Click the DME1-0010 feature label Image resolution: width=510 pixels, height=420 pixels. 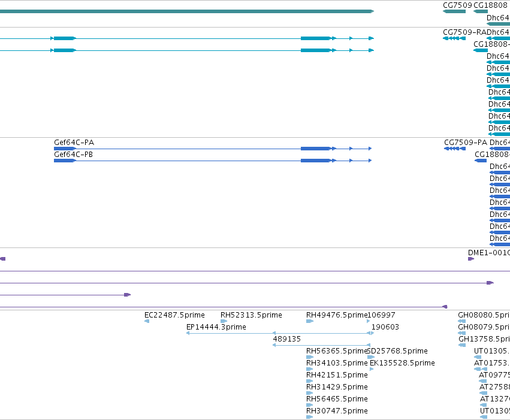pos(489,253)
